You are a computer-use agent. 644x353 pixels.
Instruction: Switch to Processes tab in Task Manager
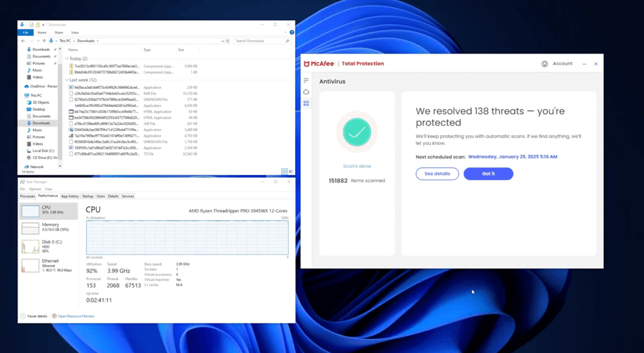(x=28, y=196)
